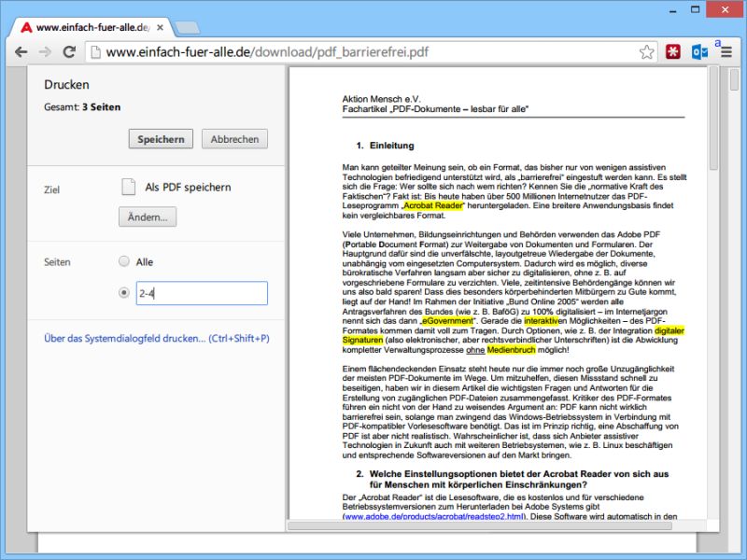Click the page's outer vertical scrollbar

pyautogui.click(x=734, y=80)
